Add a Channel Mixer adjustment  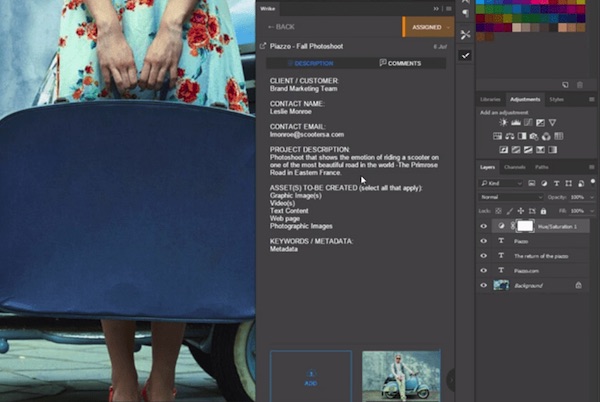pos(546,136)
